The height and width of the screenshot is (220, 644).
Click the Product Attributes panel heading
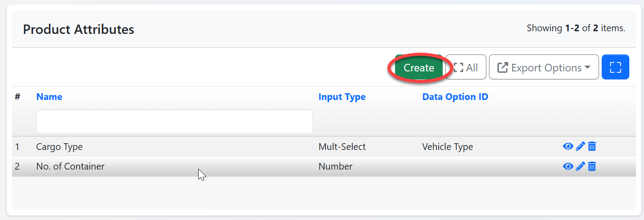[x=78, y=29]
